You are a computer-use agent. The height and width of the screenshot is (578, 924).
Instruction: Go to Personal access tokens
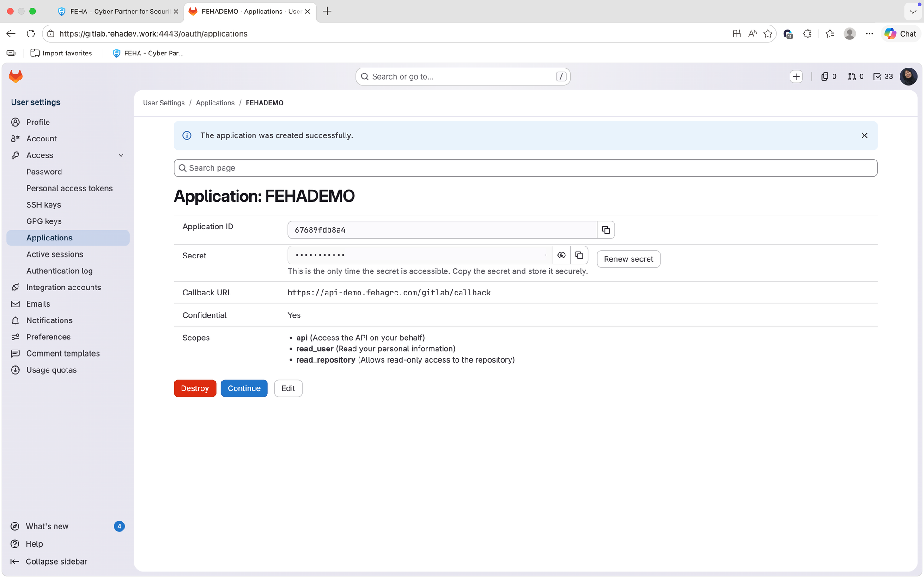pyautogui.click(x=69, y=188)
